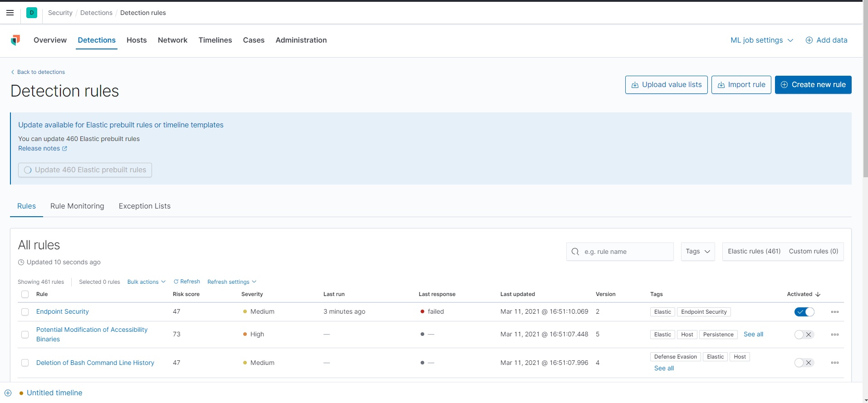This screenshot has width=868, height=403.
Task: Open actions menu for Potential Modification rule
Action: [835, 335]
